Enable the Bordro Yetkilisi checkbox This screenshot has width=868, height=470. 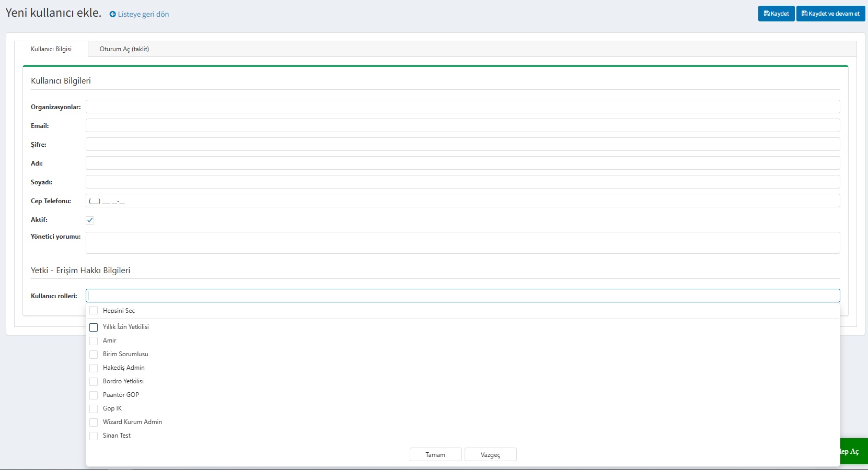(x=94, y=382)
